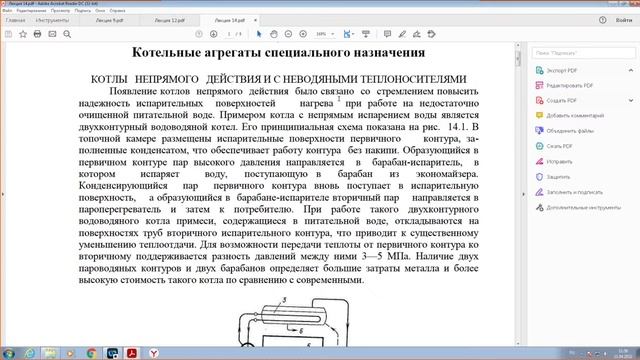The width and height of the screenshot is (640, 360).
Task: Expand the Создать PDF section chevron
Action: (631, 100)
